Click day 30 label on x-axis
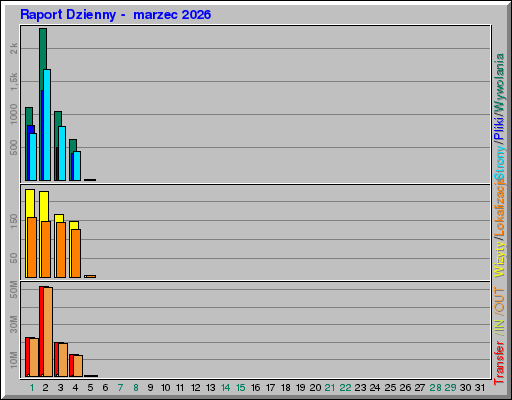Viewport: 512px width, 400px height. (x=466, y=388)
